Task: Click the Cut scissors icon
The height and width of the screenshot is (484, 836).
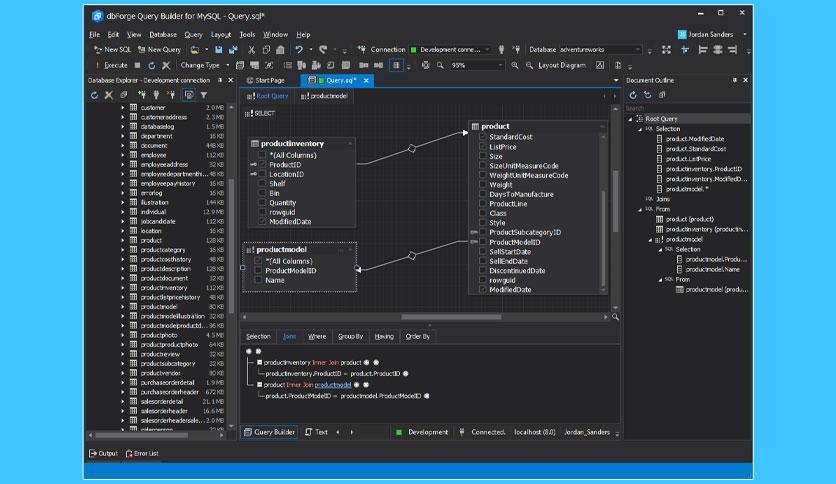Action: pos(252,50)
